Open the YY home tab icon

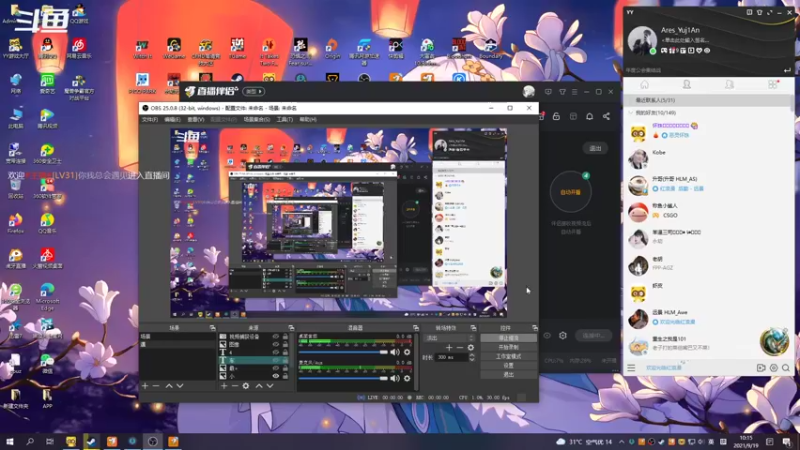(x=644, y=85)
